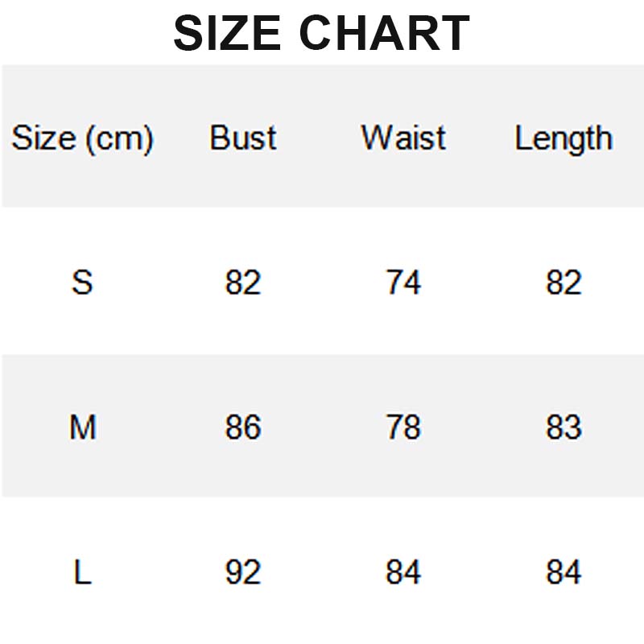Pick bust value 92 in L row
This screenshot has width=644, height=644.
(243, 572)
